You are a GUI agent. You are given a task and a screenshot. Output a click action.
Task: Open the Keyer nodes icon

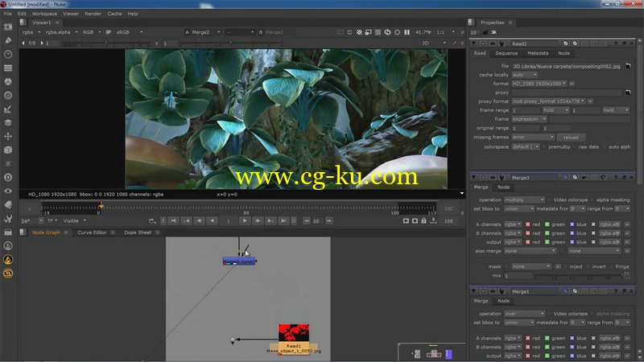[x=8, y=109]
